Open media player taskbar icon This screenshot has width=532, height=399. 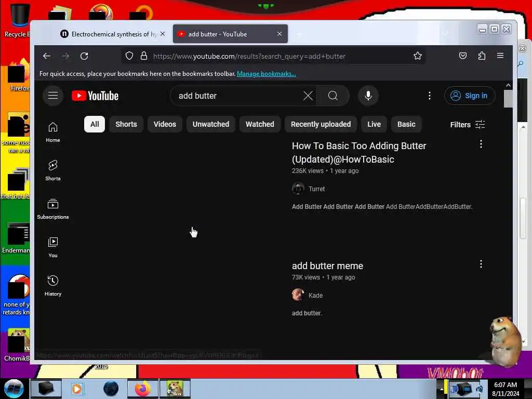(x=77, y=389)
